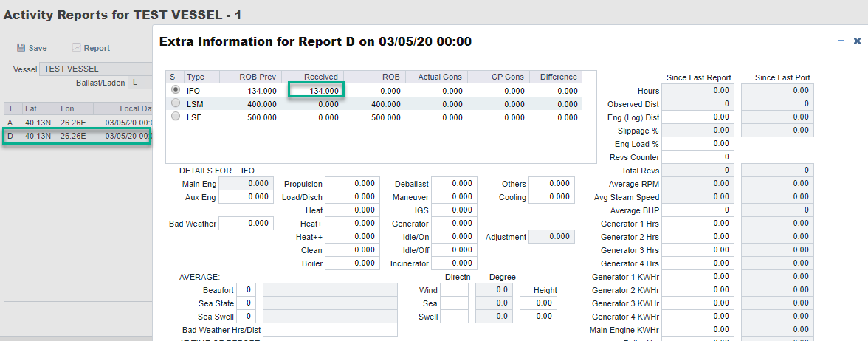The image size is (868, 341).
Task: Select the IFO fuel type radio button
Action: (175, 90)
